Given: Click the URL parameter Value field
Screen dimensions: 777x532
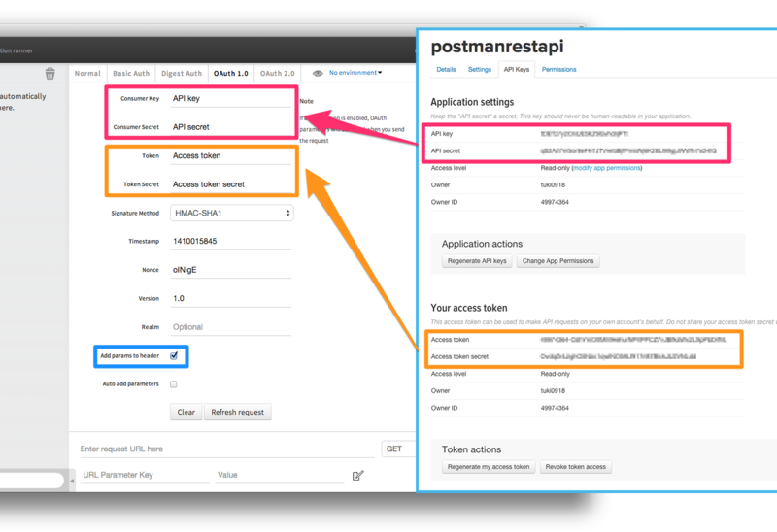Looking at the screenshot, I should (280, 475).
